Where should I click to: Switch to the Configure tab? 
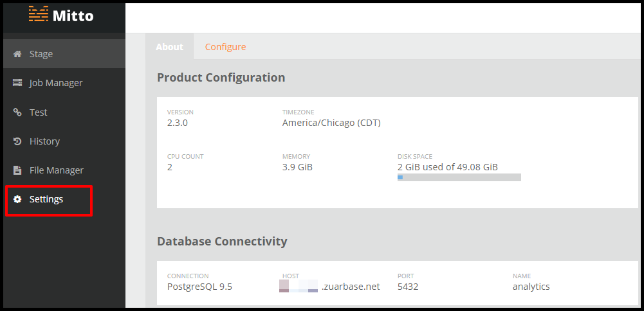point(225,47)
